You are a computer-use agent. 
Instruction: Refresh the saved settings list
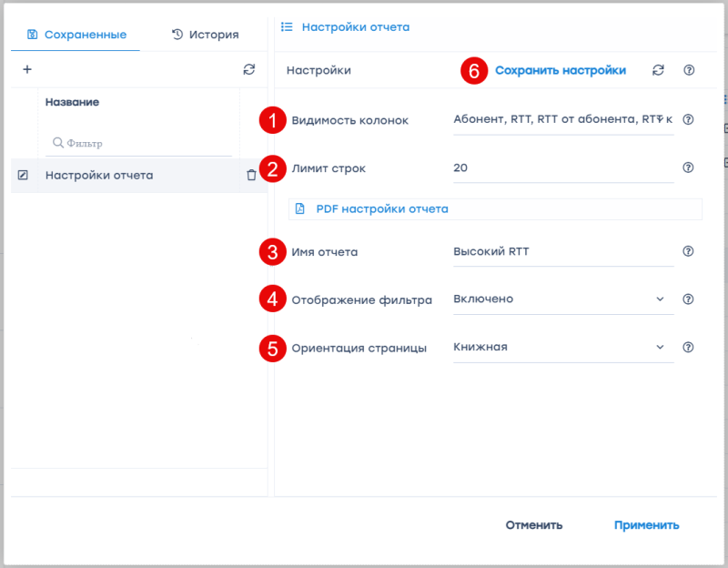[249, 69]
